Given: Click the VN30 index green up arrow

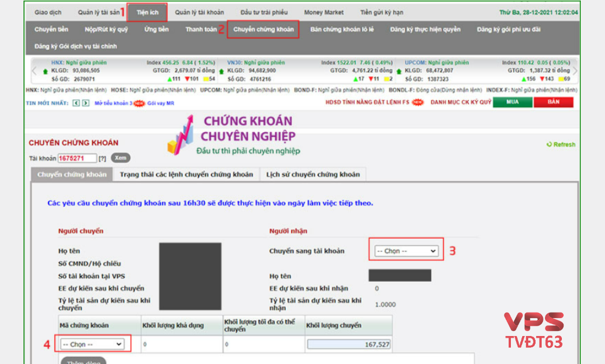Looking at the screenshot, I should 221,71.
